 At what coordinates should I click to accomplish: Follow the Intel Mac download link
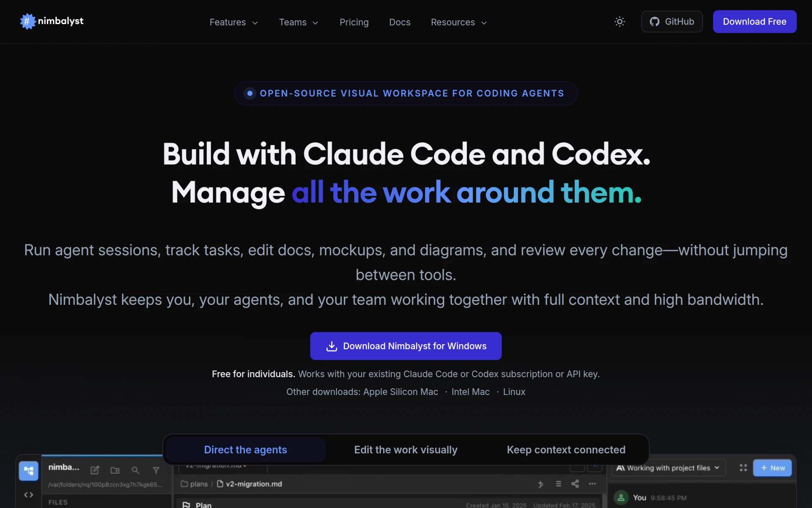pos(470,392)
